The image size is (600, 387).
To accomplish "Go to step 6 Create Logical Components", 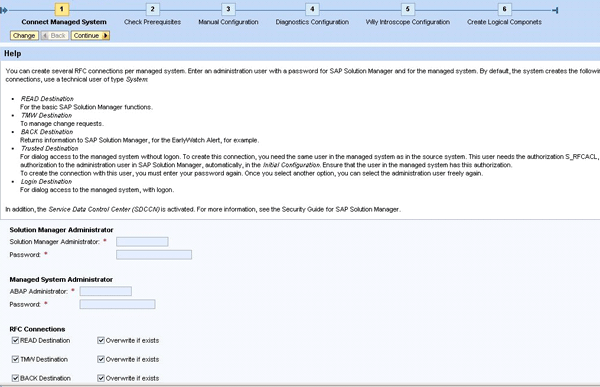I will pyautogui.click(x=504, y=9).
